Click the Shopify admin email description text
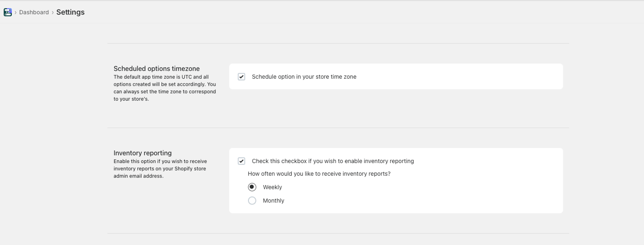Screen dimensions: 644x245 coord(160,169)
